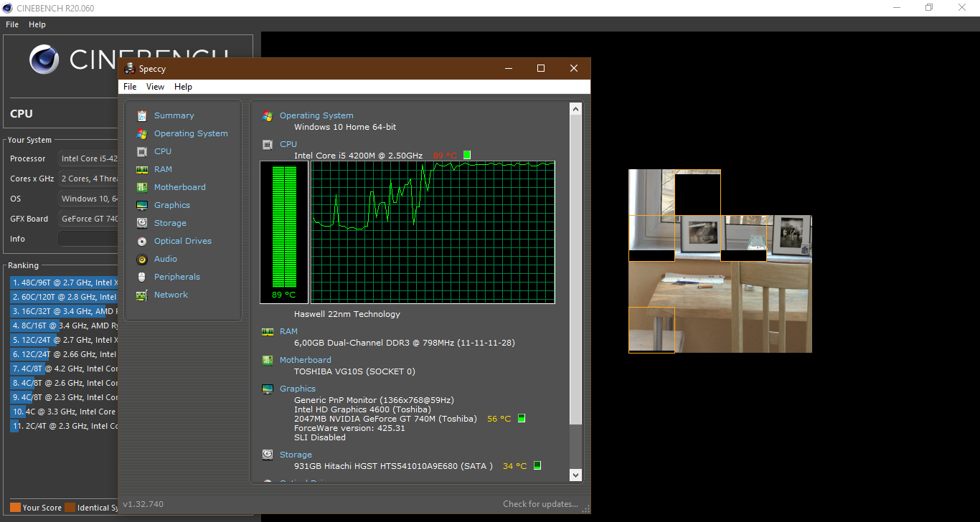Image resolution: width=980 pixels, height=522 pixels.
Task: Click the Cinebench render preview image
Action: click(720, 261)
